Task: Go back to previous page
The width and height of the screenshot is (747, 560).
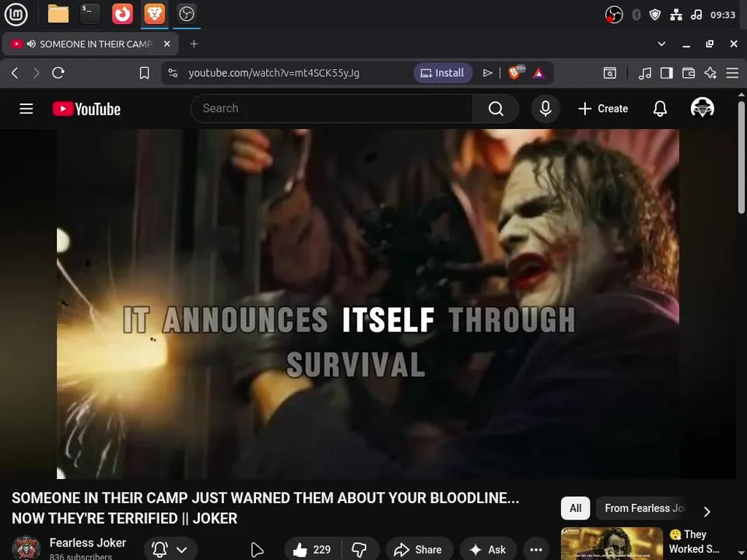Action: 15,73
